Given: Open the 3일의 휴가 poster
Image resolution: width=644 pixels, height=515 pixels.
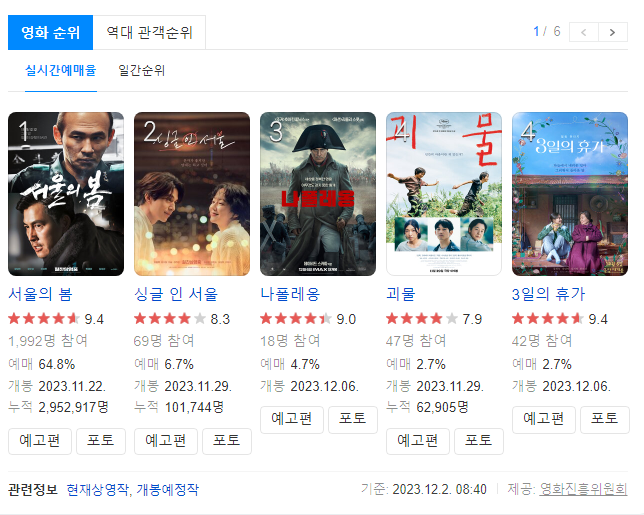Looking at the screenshot, I should coord(570,194).
